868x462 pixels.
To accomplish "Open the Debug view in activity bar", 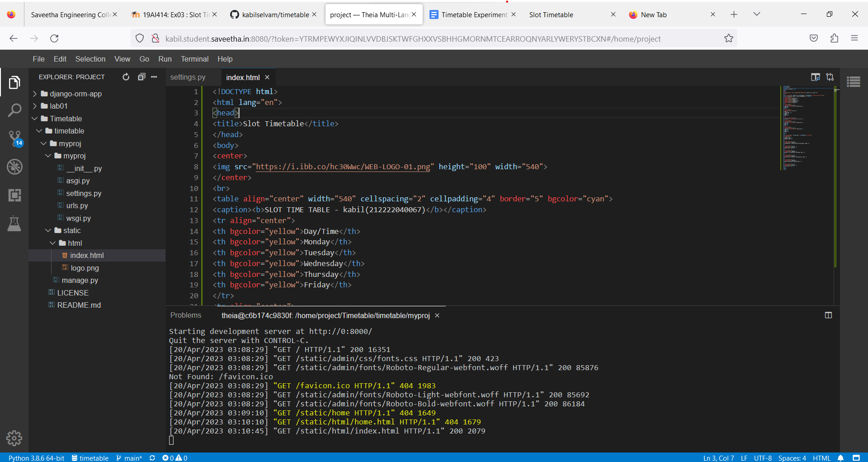I will coord(14,167).
